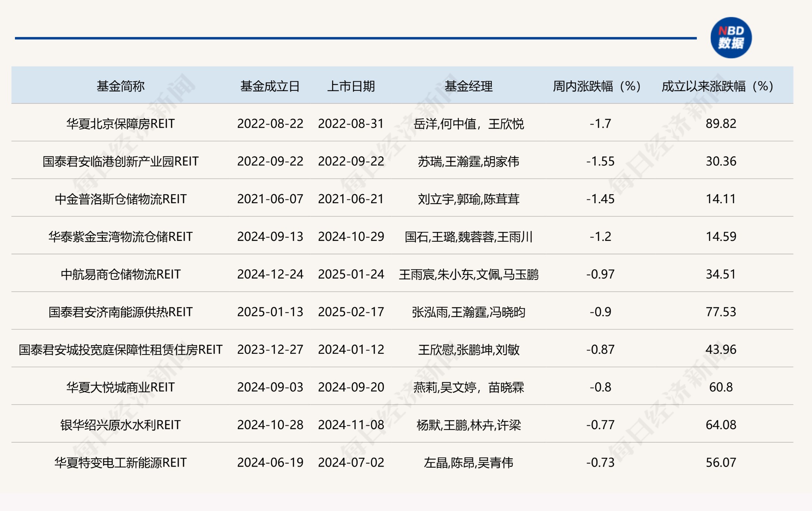Select 中航易商仓储物流REIT fund name
This screenshot has height=511, width=812.
tap(120, 275)
